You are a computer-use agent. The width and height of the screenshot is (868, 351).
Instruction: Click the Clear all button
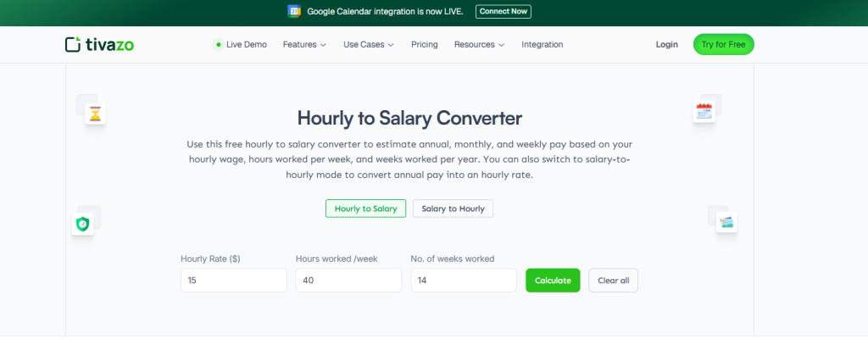[614, 280]
